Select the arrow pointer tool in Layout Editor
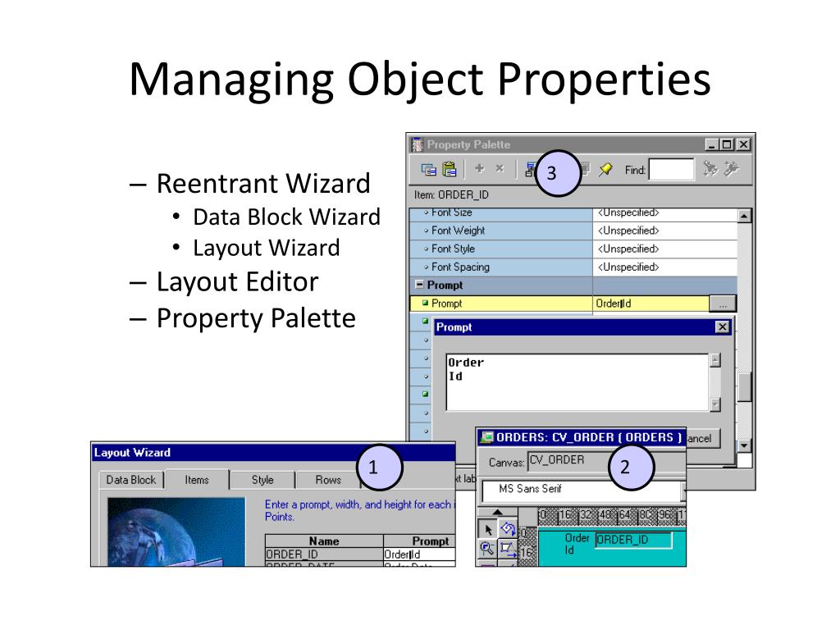The width and height of the screenshot is (840, 630). 488,530
